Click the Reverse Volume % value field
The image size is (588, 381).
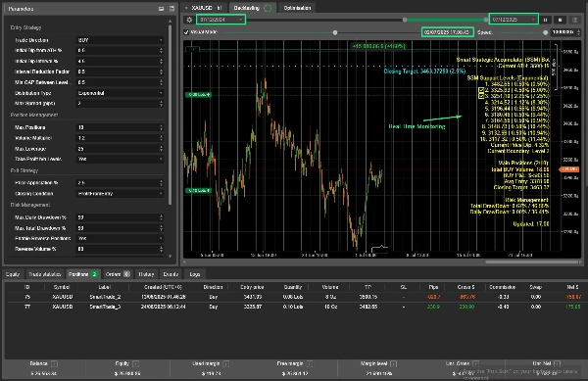(x=117, y=249)
